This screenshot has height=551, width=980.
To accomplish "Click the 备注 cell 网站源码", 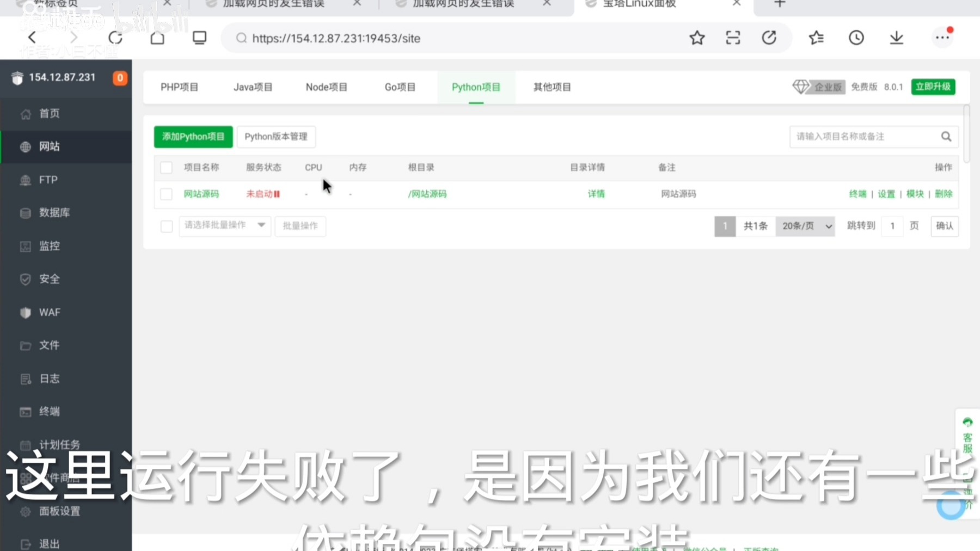I will pos(678,194).
